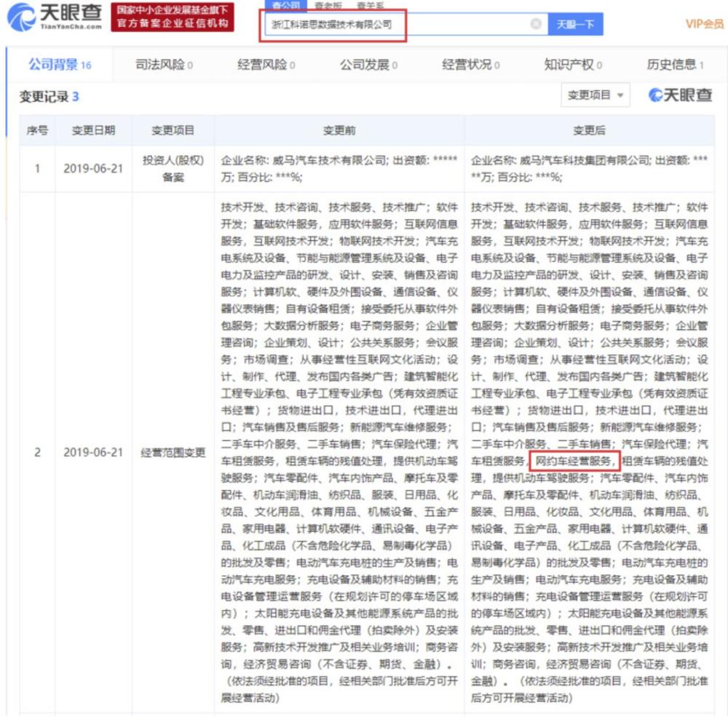Screen dimensions: 728x720
Task: Click 威马汽车科技集团有限公司 in the after column
Action: click(585, 161)
